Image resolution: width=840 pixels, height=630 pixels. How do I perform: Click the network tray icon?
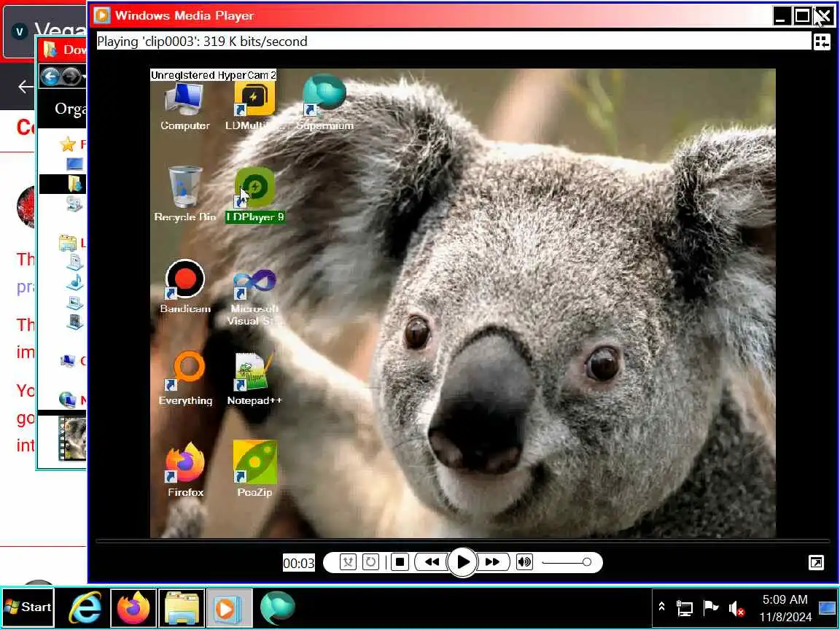pos(685,607)
